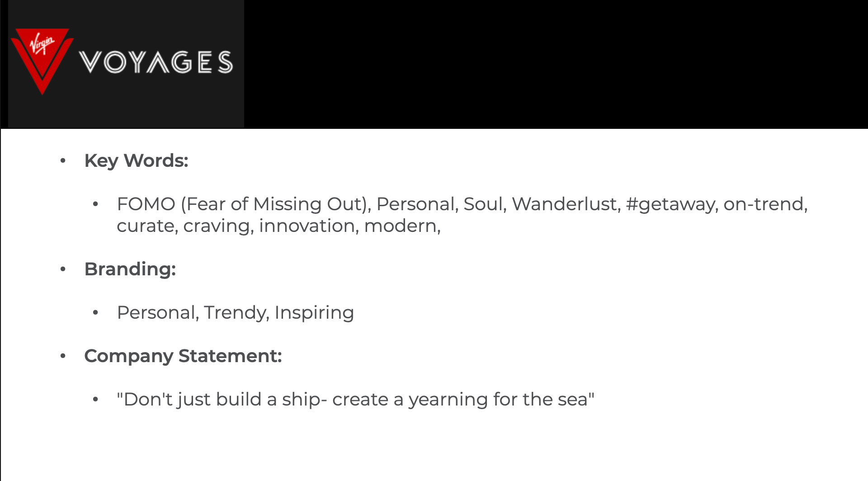This screenshot has height=481, width=868.
Task: Select the Company Statement heading
Action: [183, 356]
